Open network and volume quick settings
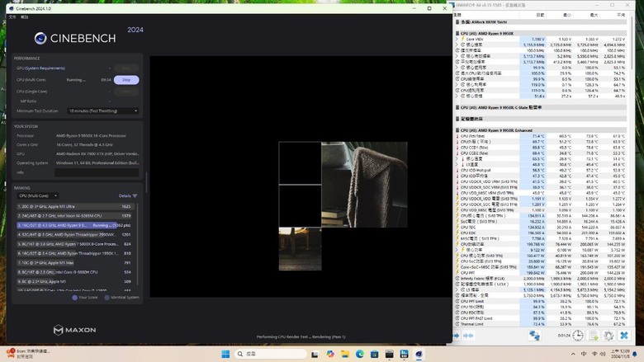The image size is (644, 362). coord(599,355)
